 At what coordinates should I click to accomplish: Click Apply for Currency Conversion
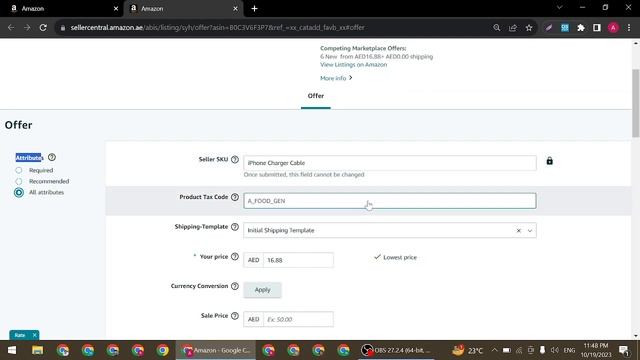point(262,290)
